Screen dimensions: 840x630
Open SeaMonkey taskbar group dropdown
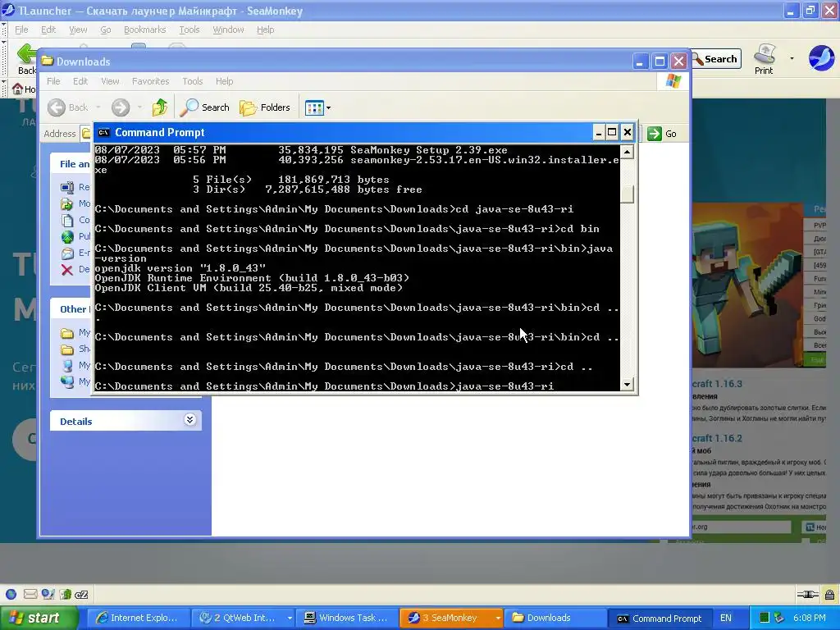(x=498, y=618)
